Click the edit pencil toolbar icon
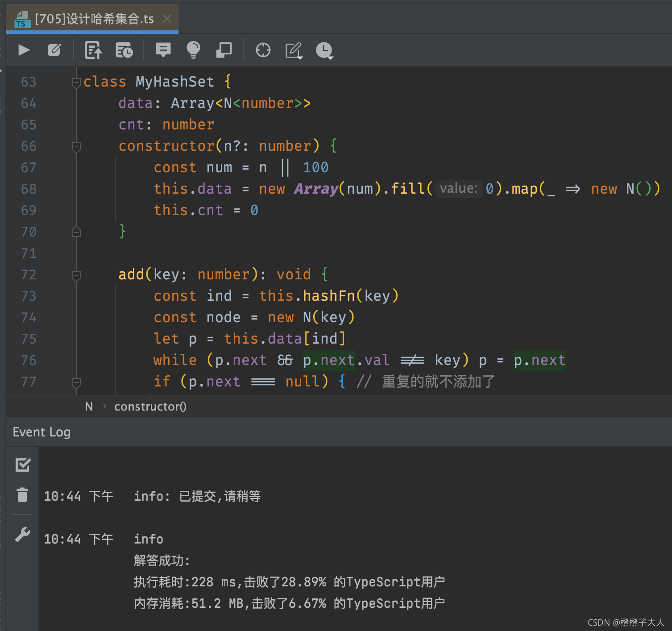Viewport: 672px width, 631px height. (54, 50)
